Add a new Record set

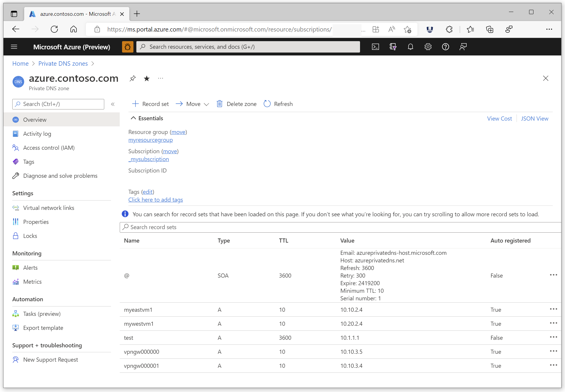[150, 104]
